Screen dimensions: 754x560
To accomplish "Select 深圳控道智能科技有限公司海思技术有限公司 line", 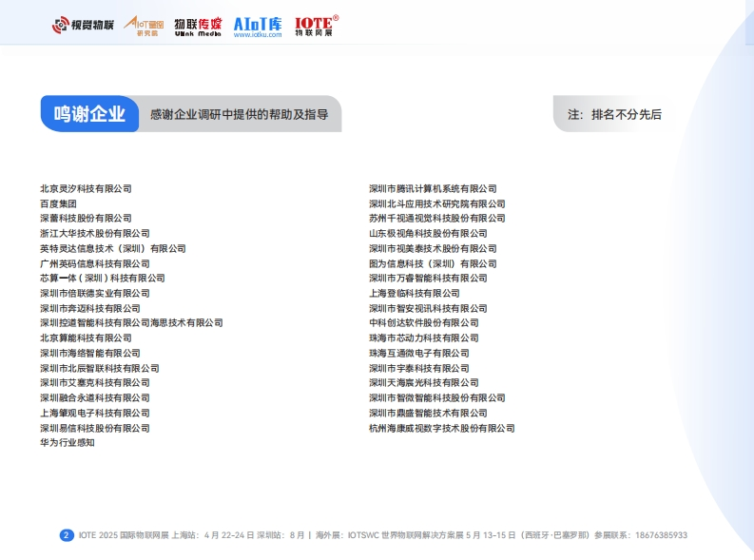I will pos(131,323).
